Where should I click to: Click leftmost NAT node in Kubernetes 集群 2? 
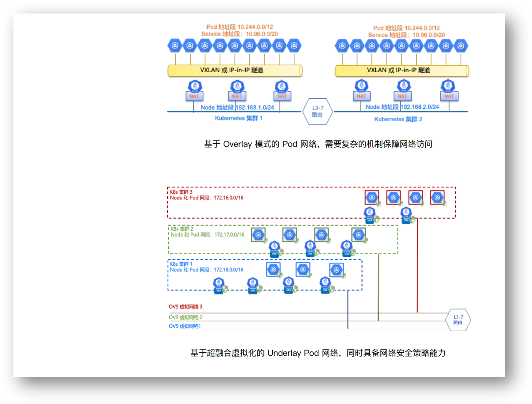pyautogui.click(x=361, y=90)
